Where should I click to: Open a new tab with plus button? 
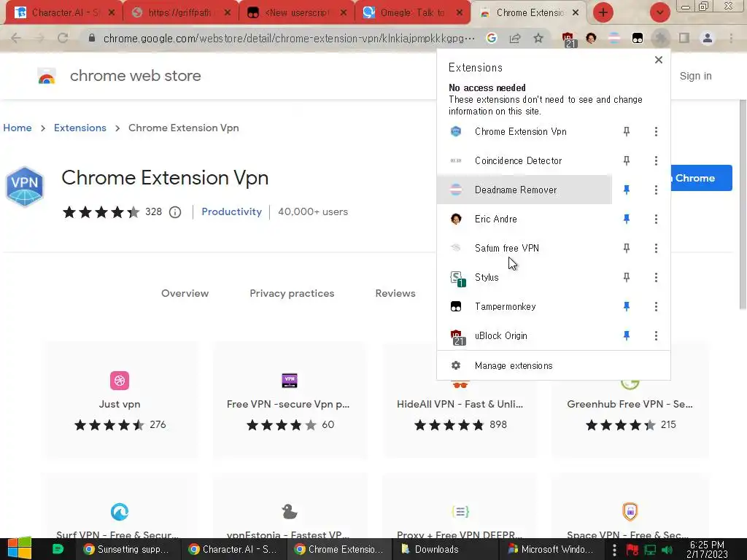point(603,12)
